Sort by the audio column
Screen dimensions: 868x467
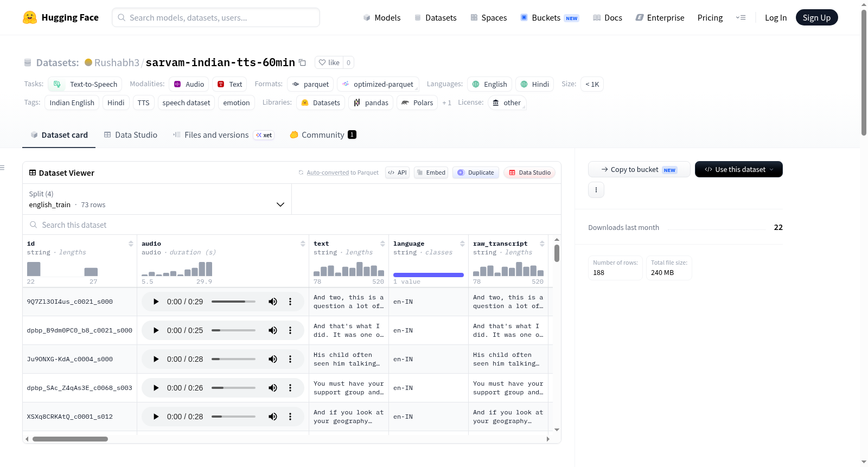[303, 244]
